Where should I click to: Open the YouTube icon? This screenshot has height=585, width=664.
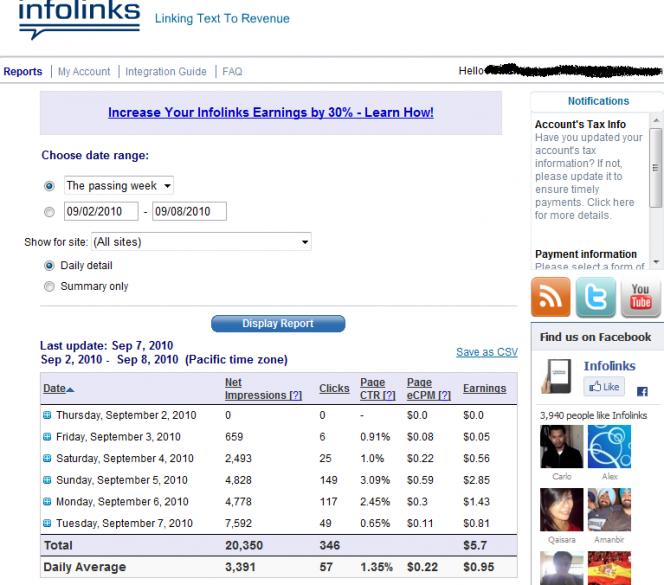pyautogui.click(x=640, y=297)
